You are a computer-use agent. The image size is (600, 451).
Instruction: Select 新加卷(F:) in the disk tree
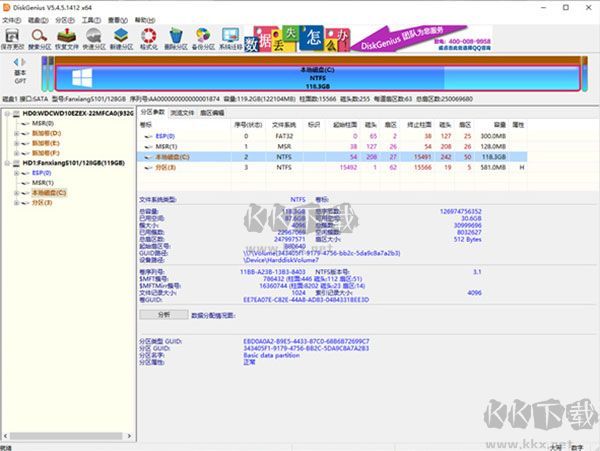[46, 153]
